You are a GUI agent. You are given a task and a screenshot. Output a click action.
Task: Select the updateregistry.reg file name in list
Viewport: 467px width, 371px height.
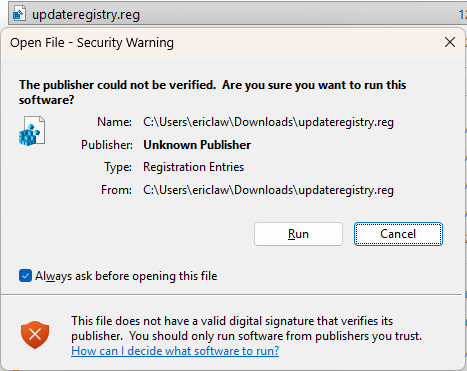pyautogui.click(x=86, y=15)
